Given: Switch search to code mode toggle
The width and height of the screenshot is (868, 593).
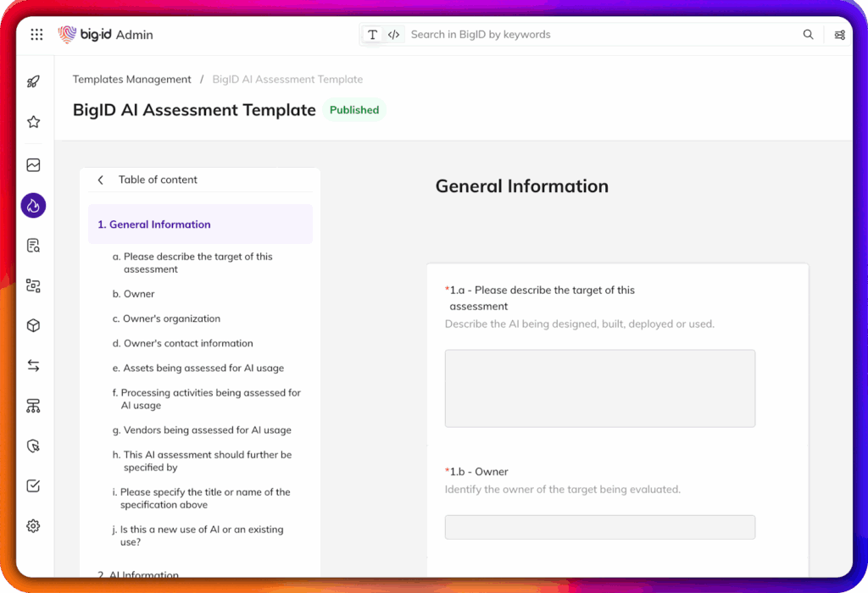Looking at the screenshot, I should click(x=393, y=35).
